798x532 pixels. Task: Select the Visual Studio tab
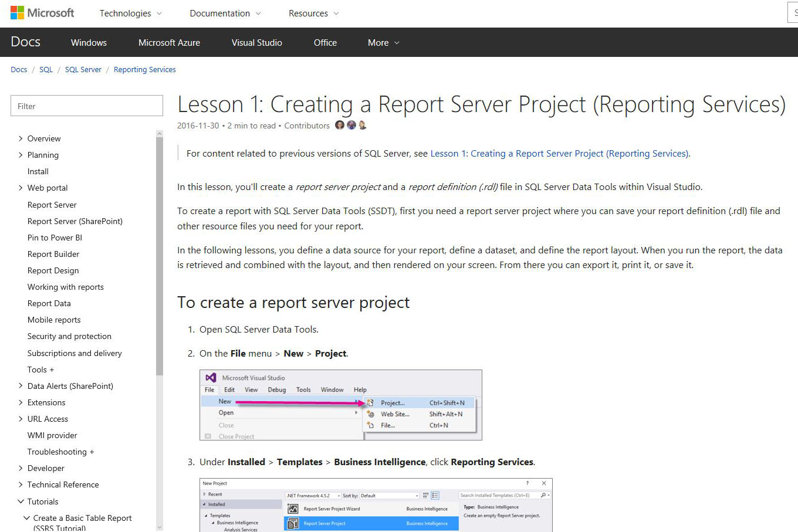click(256, 43)
